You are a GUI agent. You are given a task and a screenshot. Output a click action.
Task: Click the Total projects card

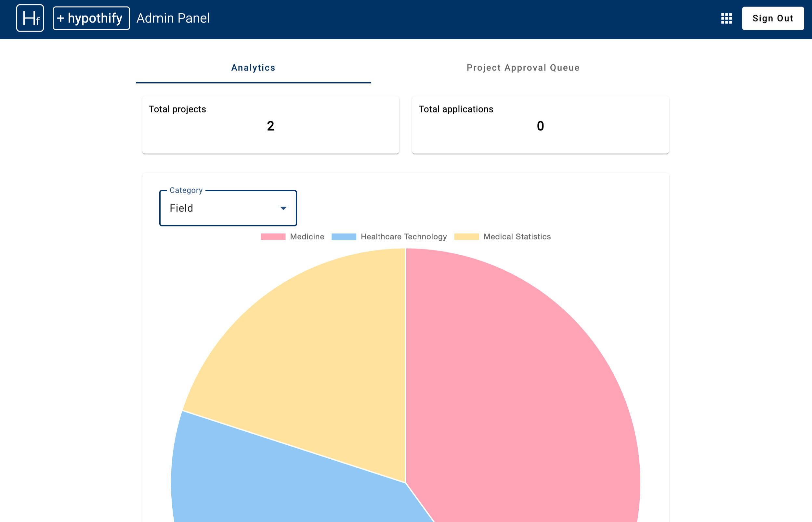click(270, 125)
